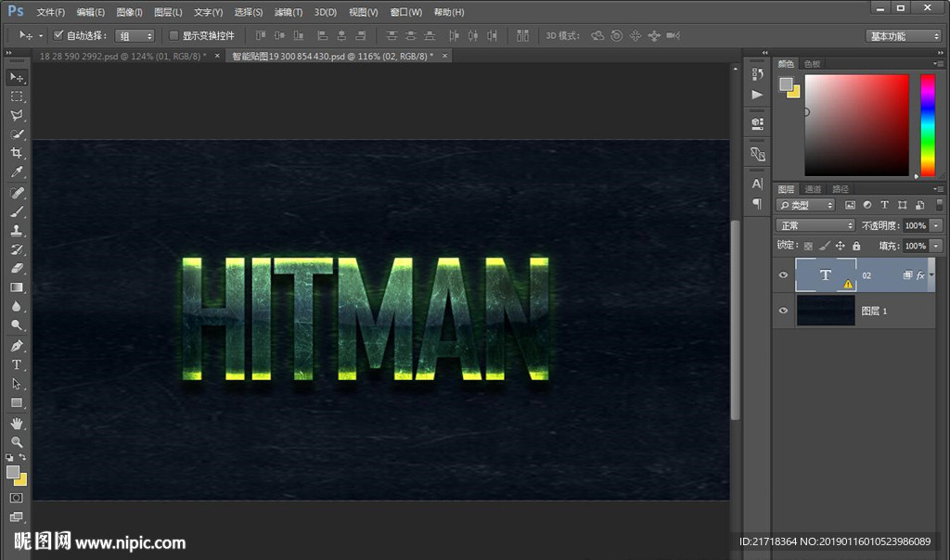Screen dimensions: 950x560
Task: Open the blend mode 正常 dropdown
Action: 815,226
